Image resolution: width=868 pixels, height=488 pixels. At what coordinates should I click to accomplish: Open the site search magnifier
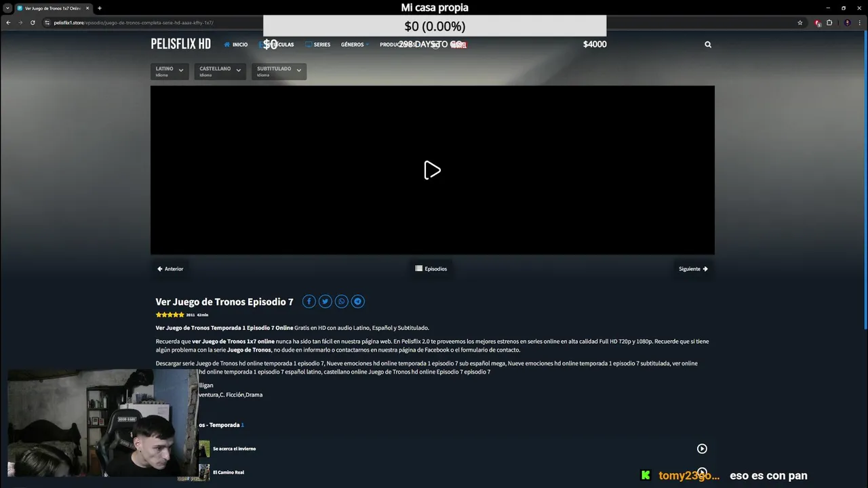click(708, 45)
